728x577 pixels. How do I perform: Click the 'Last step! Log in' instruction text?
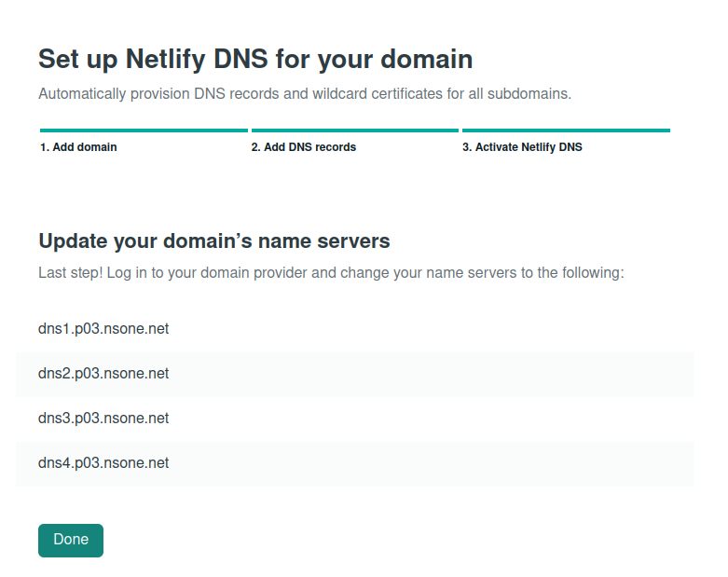click(x=331, y=272)
